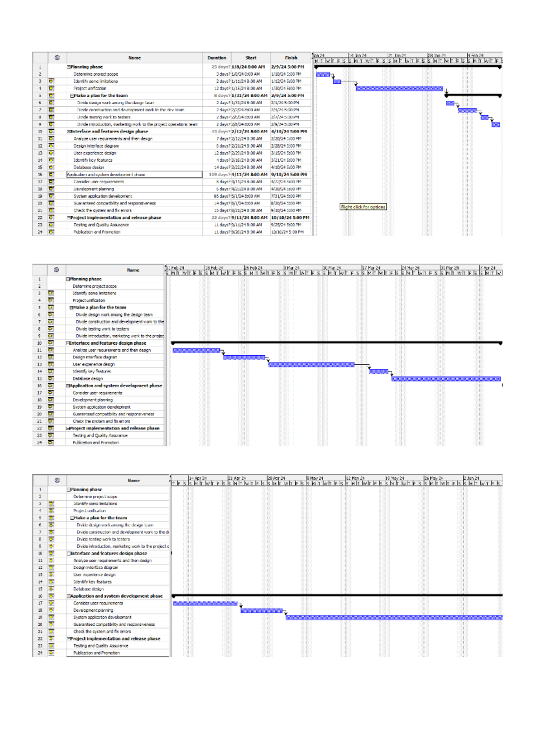535x756 pixels.
Task: Collapse Interface and features design phase in the 11 Feb 24 chart
Action: point(68,343)
